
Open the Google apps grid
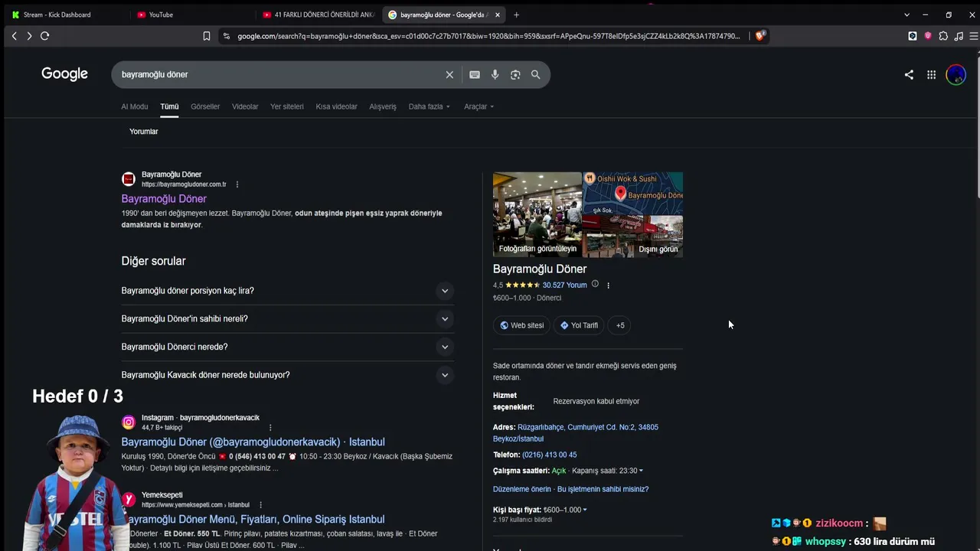tap(931, 74)
